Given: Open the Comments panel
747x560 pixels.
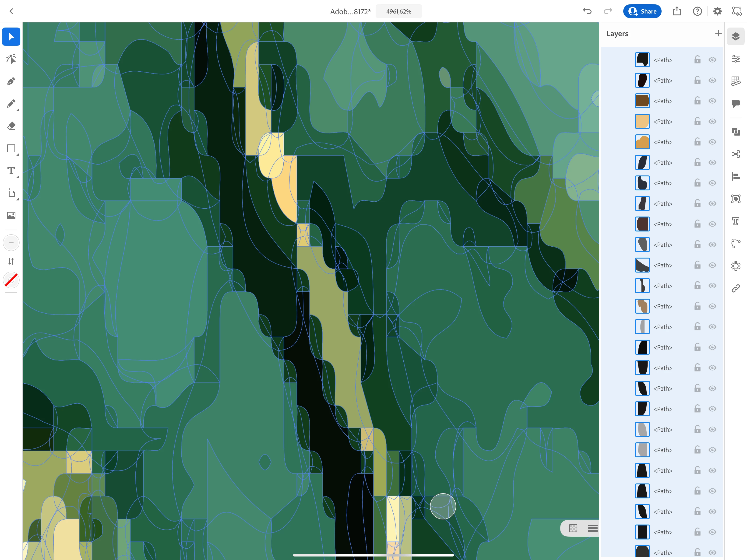Looking at the screenshot, I should click(736, 103).
